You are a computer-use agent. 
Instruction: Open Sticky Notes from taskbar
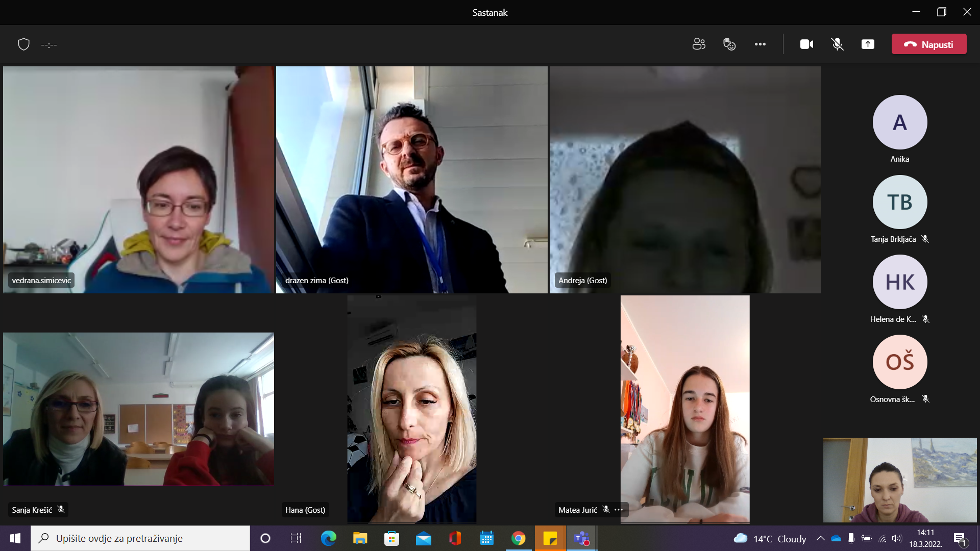(550, 538)
